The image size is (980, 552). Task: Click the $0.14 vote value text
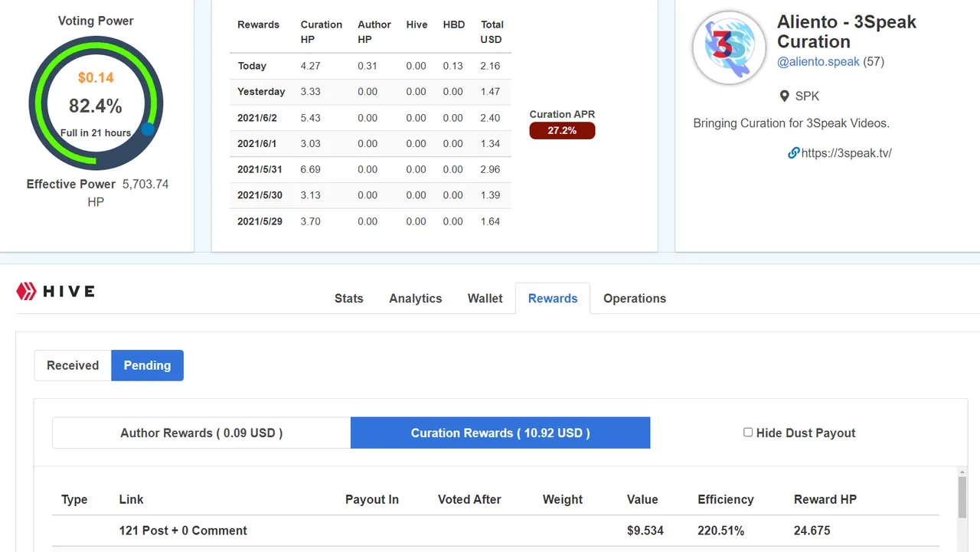[x=96, y=77]
